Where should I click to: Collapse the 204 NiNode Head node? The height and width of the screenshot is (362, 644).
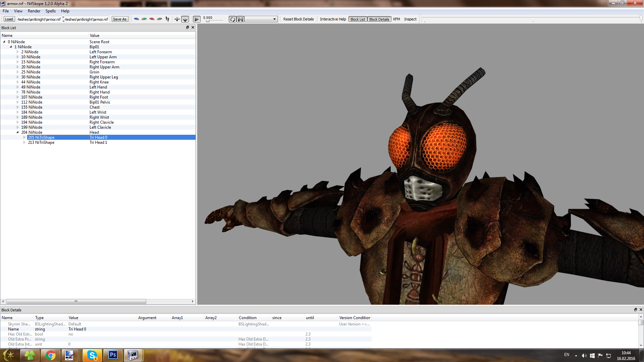pos(17,132)
